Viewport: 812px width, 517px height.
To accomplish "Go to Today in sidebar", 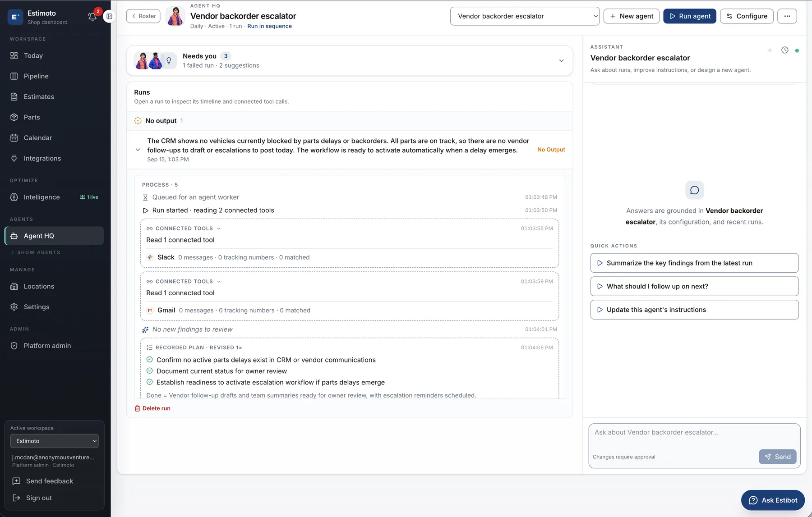I will 55,55.
